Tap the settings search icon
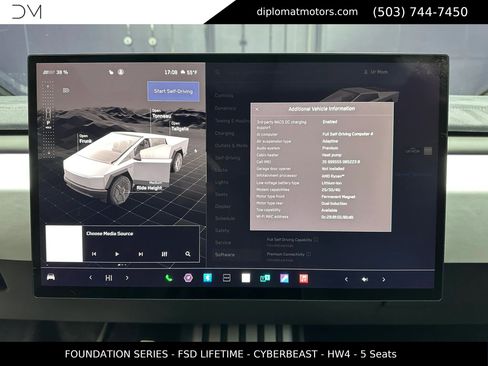488x366 pixels. tap(218, 72)
